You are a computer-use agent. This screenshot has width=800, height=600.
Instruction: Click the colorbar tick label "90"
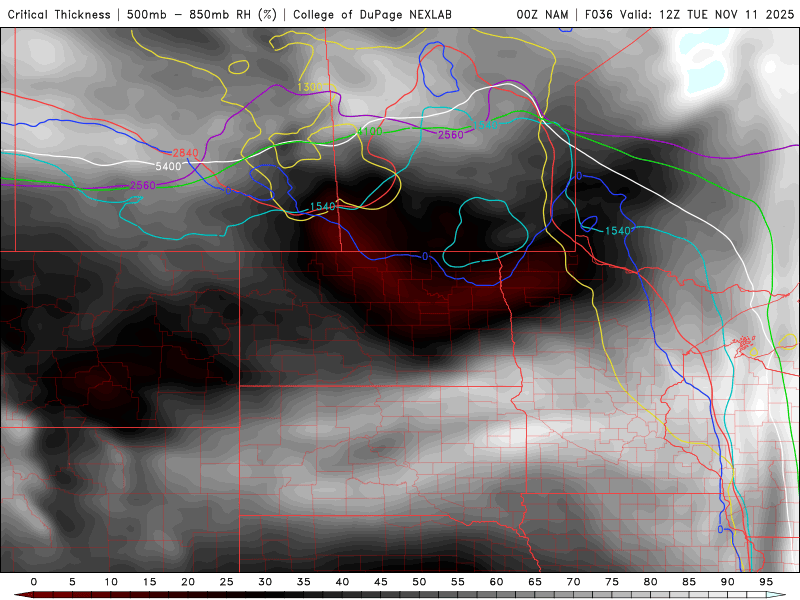tap(728, 582)
